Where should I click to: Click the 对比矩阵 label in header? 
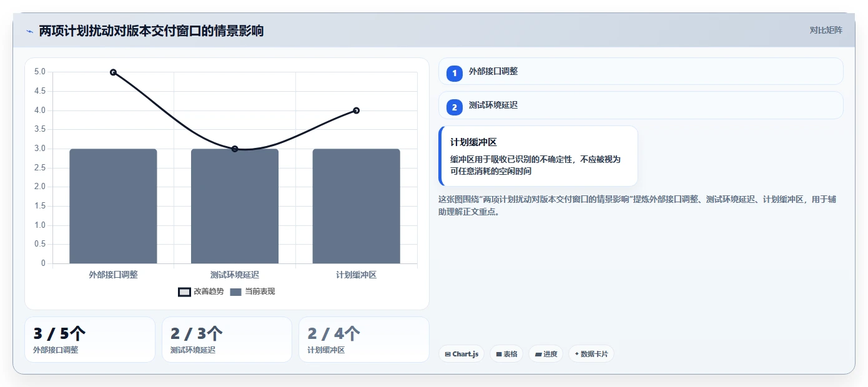826,30
